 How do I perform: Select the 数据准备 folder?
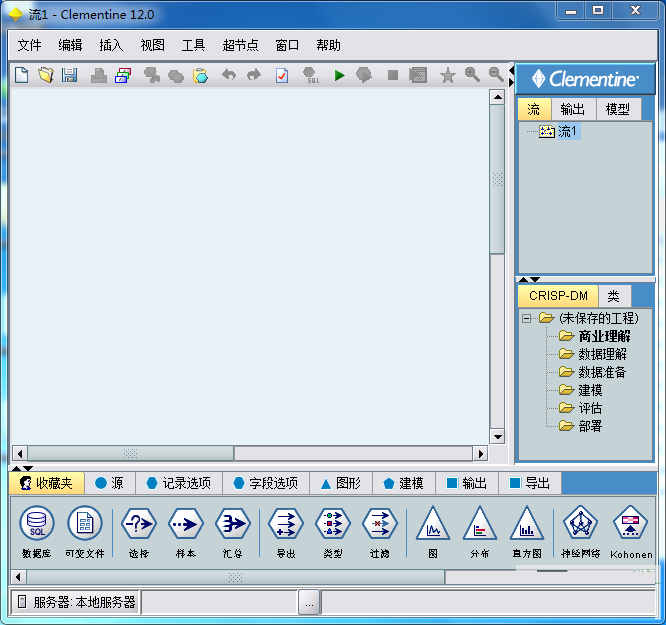593,372
